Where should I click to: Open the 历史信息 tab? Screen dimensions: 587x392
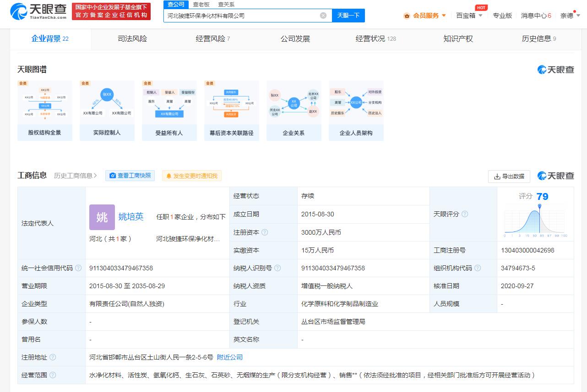[539, 39]
